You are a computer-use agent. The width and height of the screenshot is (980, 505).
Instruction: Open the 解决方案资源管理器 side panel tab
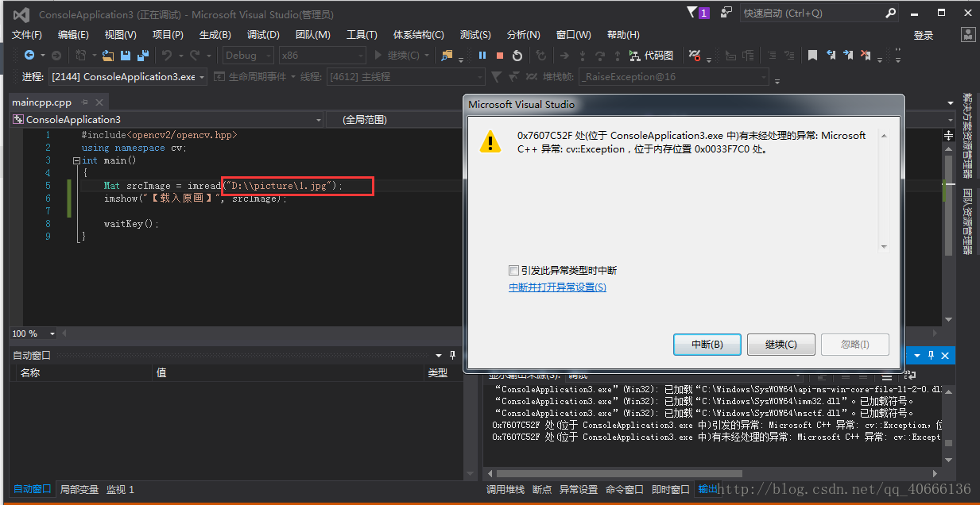pyautogui.click(x=967, y=137)
